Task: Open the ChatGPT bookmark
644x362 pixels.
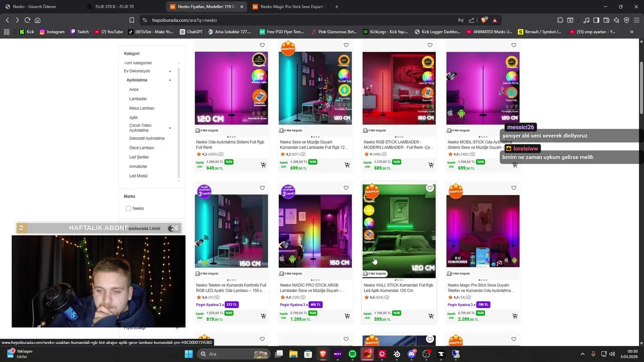Action: coord(191,32)
